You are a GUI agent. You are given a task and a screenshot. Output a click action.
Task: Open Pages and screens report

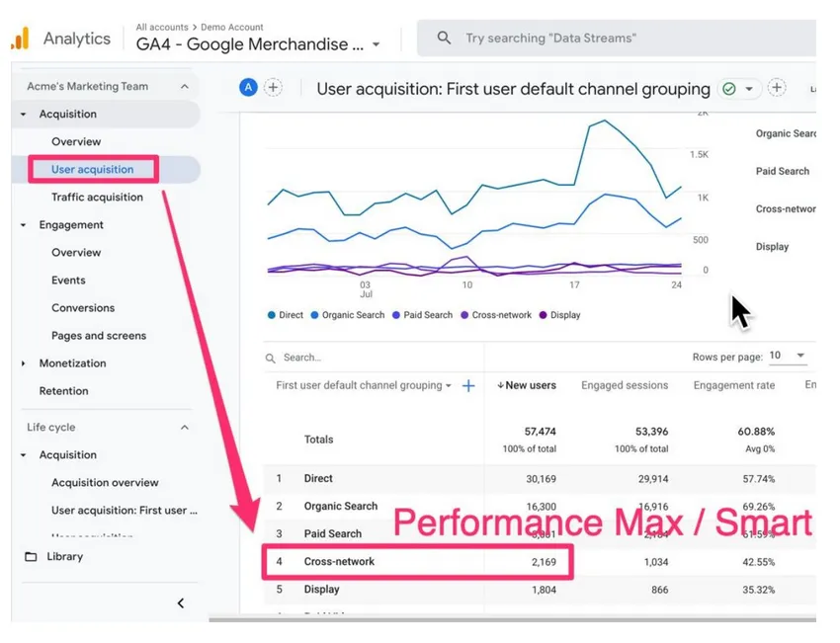click(99, 336)
